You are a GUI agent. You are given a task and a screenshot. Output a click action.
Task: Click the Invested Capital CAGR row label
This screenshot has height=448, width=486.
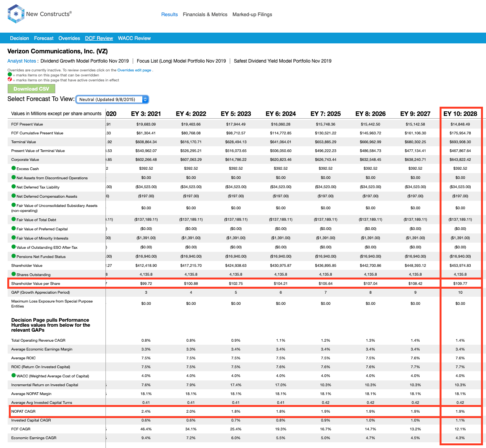[x=31, y=420]
